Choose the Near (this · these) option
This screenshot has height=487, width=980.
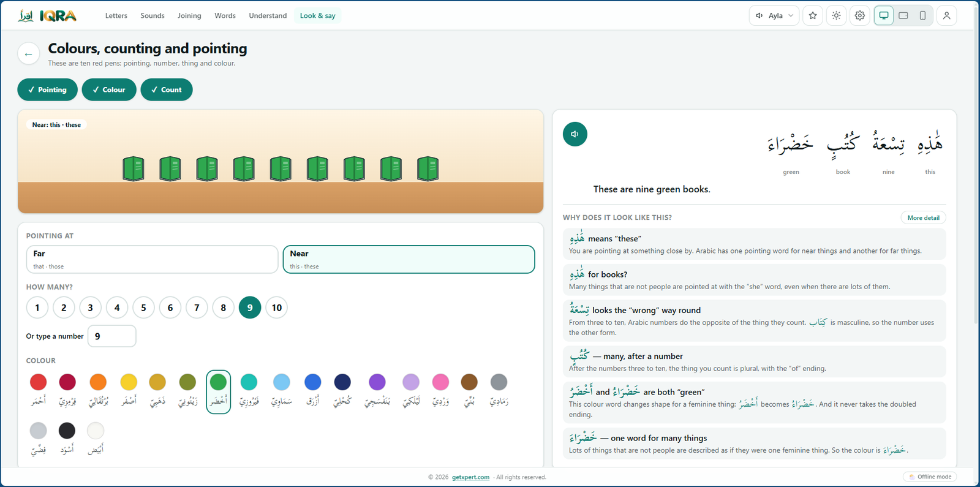point(409,259)
